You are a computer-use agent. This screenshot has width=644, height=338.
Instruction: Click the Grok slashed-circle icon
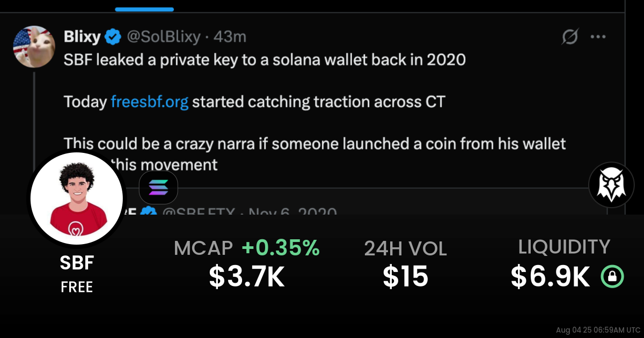pyautogui.click(x=569, y=37)
